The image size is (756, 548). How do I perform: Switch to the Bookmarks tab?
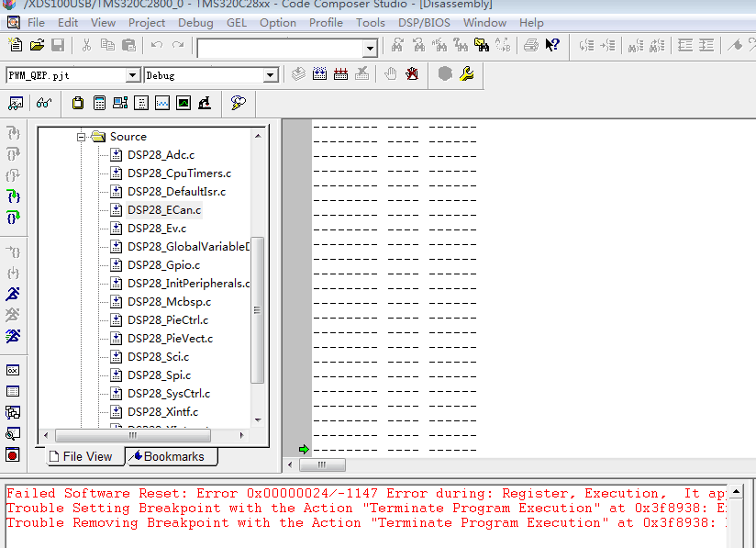(x=172, y=456)
